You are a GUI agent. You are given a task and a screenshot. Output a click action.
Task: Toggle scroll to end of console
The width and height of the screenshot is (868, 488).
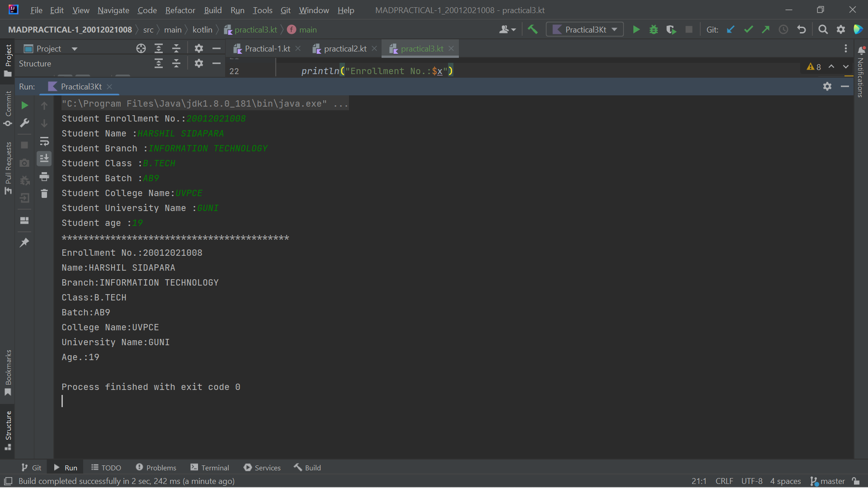(44, 159)
